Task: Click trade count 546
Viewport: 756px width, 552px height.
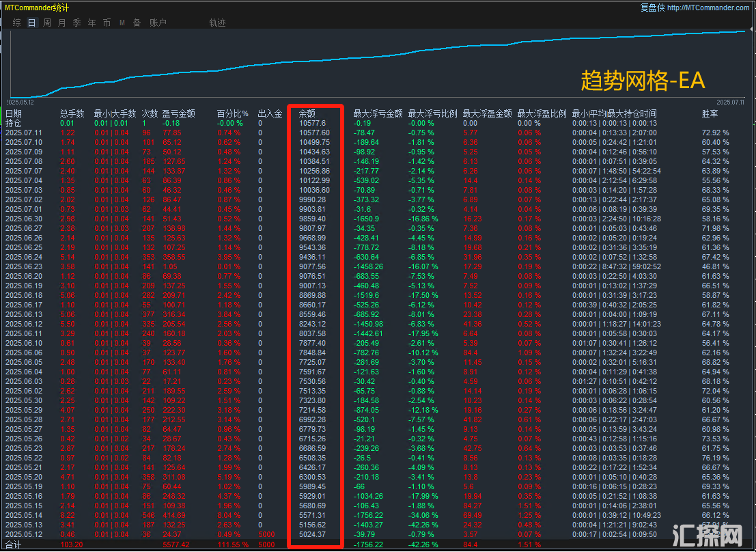Action: click(148, 515)
